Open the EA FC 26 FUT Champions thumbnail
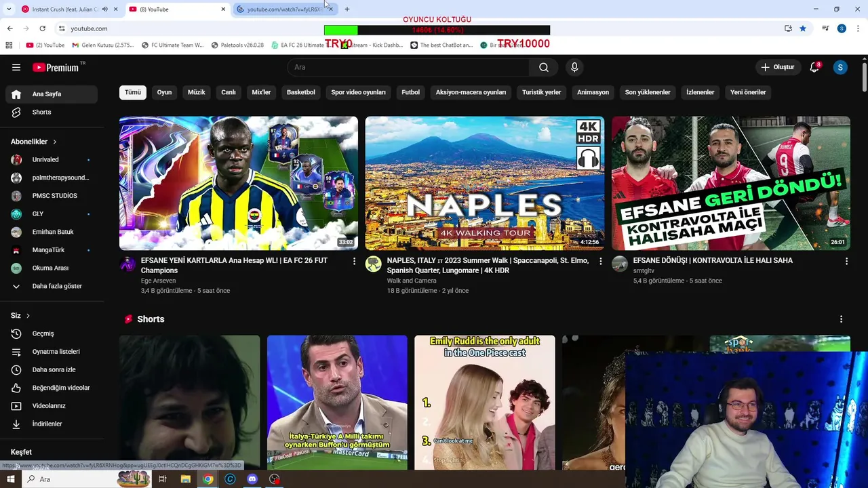 point(239,183)
